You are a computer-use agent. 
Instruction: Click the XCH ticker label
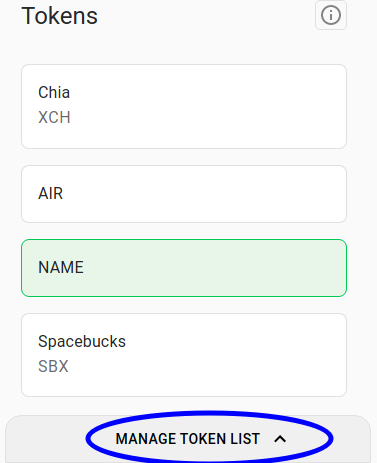54,117
